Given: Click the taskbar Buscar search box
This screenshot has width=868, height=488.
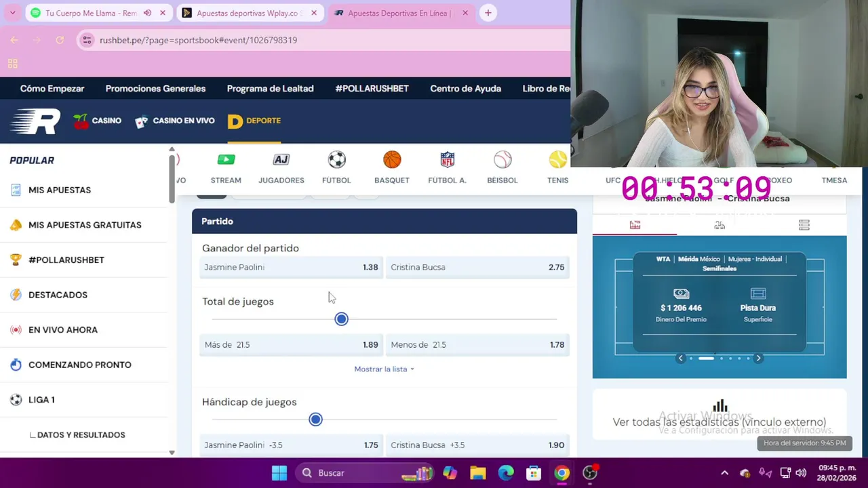Looking at the screenshot, I should pos(365,473).
